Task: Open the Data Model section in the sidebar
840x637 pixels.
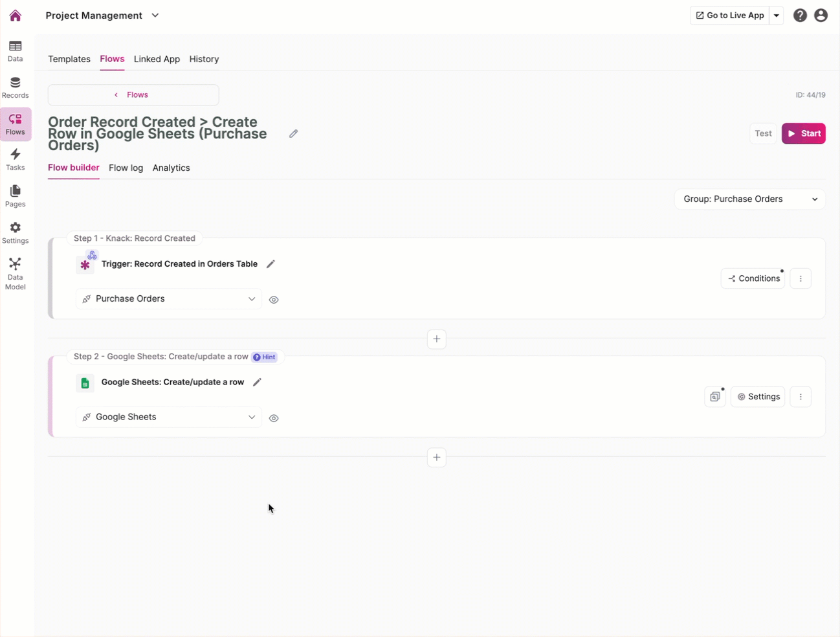Action: coord(15,274)
